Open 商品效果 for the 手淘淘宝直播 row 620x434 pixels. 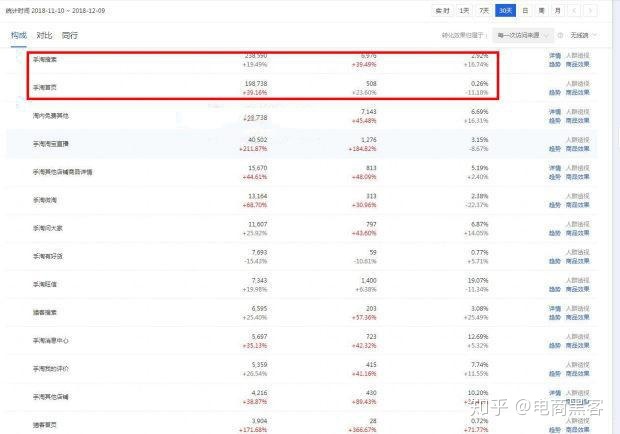pos(577,149)
